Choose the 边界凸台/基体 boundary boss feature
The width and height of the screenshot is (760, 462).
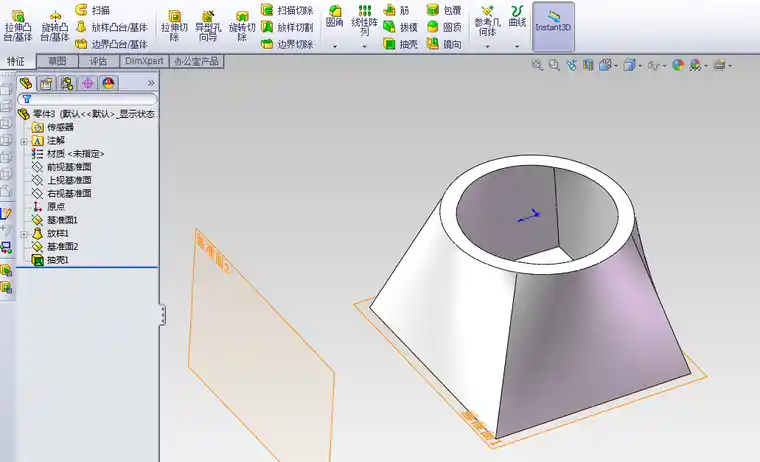pyautogui.click(x=111, y=44)
